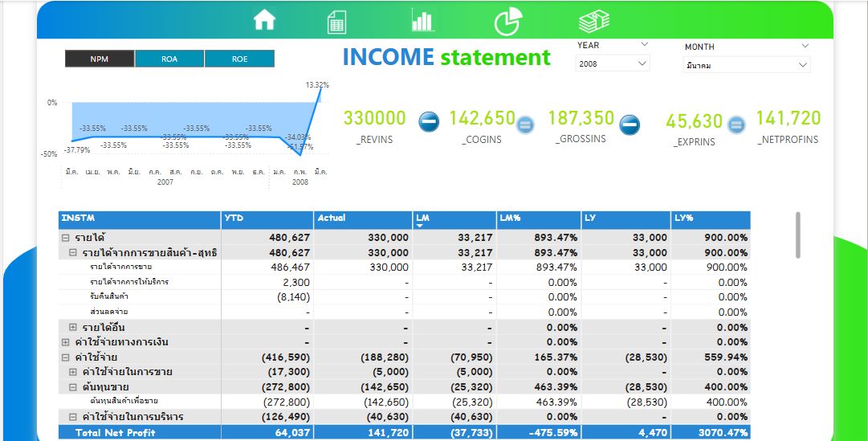Switch chart to ROA
Screen dimensions: 868x441
[x=169, y=59]
